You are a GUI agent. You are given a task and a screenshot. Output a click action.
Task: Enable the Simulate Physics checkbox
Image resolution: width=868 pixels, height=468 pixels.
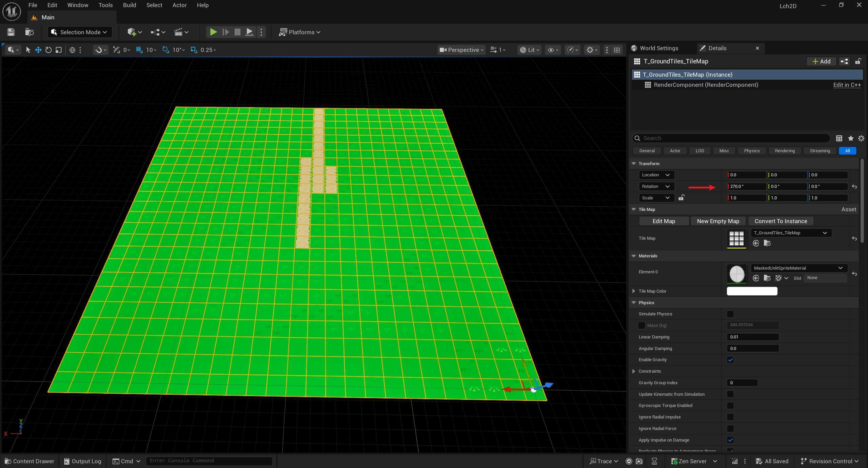(x=730, y=314)
